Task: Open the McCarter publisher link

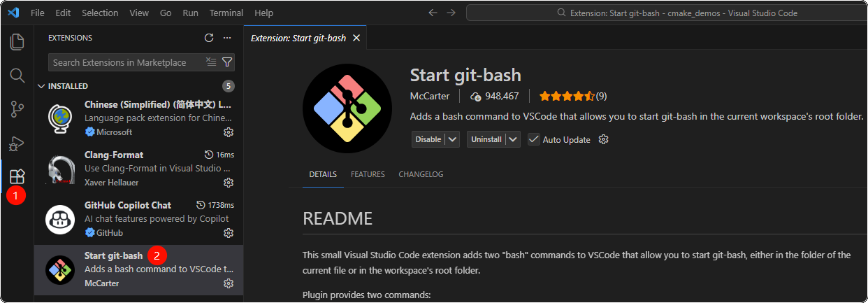Action: pyautogui.click(x=430, y=96)
